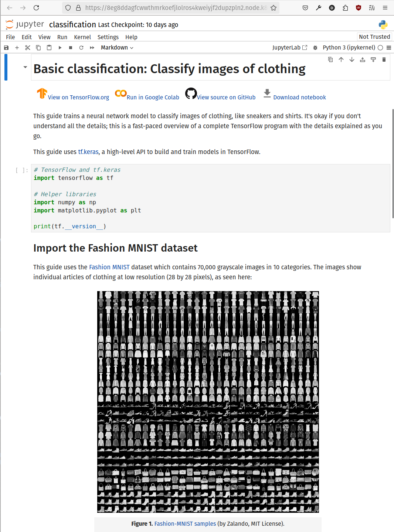Cut the selected cell with the scissors icon
The height and width of the screenshot is (532, 394).
pyautogui.click(x=28, y=47)
